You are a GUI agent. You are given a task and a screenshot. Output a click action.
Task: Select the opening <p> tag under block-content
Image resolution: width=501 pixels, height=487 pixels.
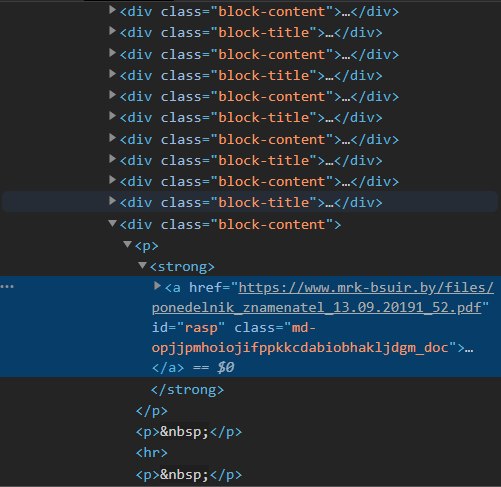(x=147, y=246)
